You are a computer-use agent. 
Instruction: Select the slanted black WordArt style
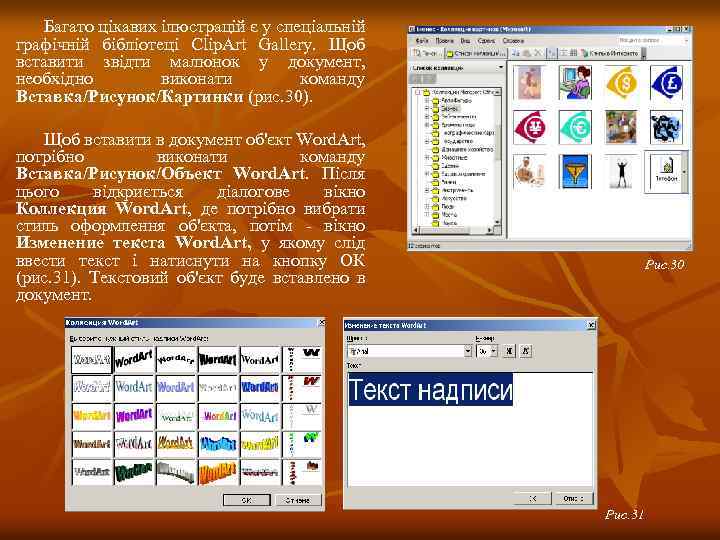tap(134, 360)
